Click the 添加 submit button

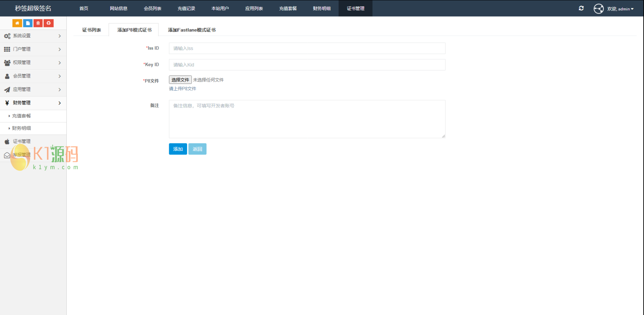coord(178,149)
